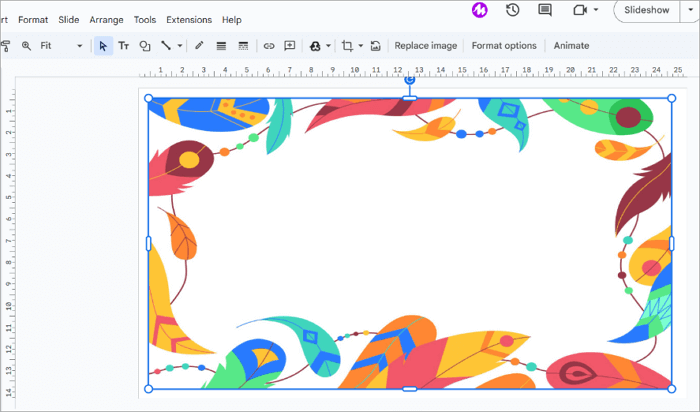
Task: Click the Reset image icon
Action: [x=375, y=46]
